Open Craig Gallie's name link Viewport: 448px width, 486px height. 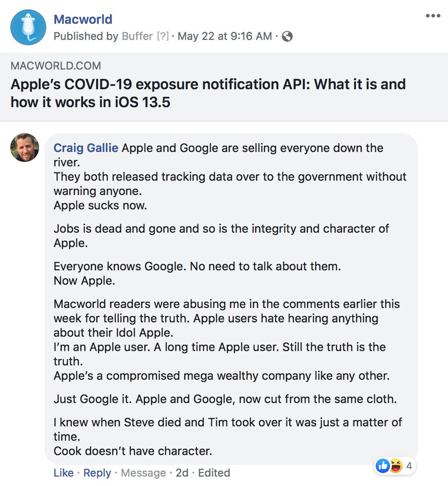coord(86,148)
